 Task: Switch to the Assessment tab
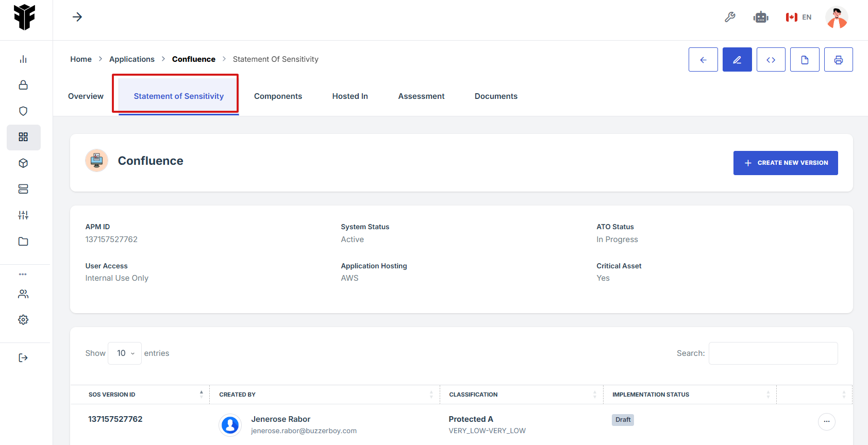pos(421,96)
